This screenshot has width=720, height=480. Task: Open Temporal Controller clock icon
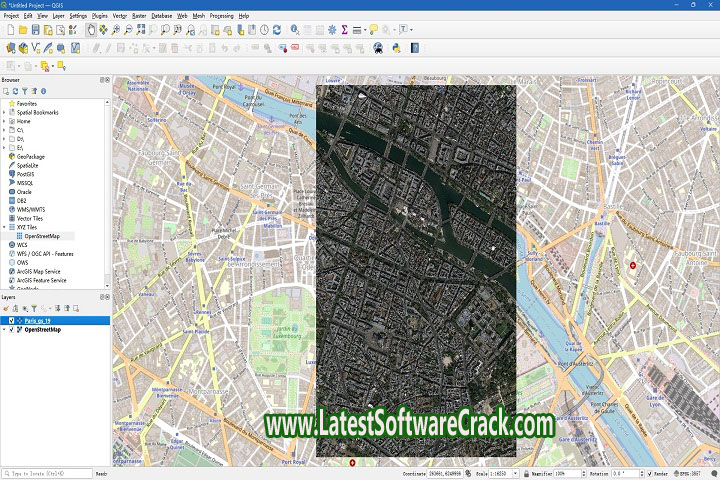pos(264,30)
